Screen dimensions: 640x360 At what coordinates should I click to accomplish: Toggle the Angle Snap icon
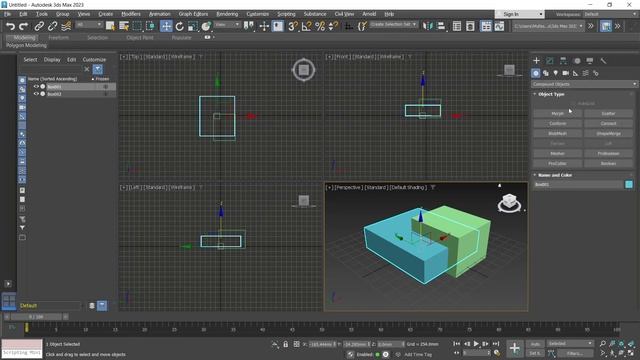tap(306, 27)
